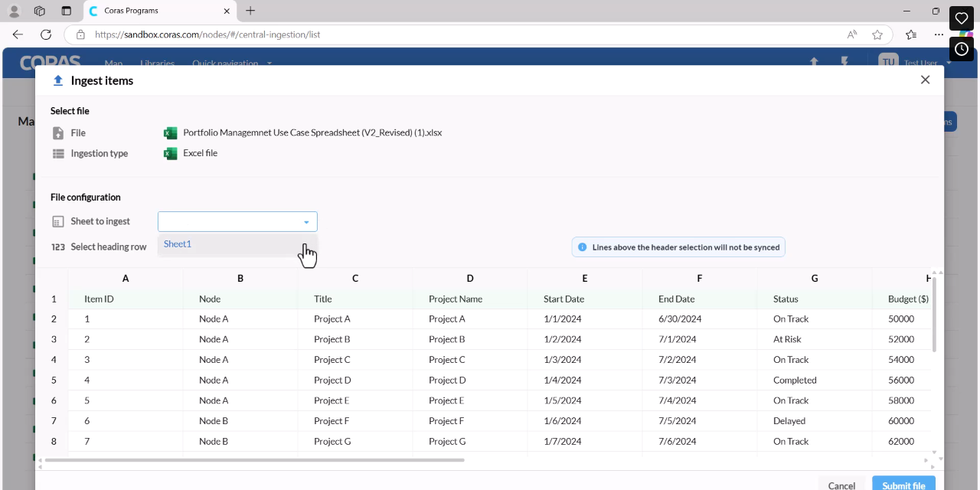Viewport: 980px width, 490px height.
Task: Click the Excel icon beside 'Excel file'
Action: point(170,154)
